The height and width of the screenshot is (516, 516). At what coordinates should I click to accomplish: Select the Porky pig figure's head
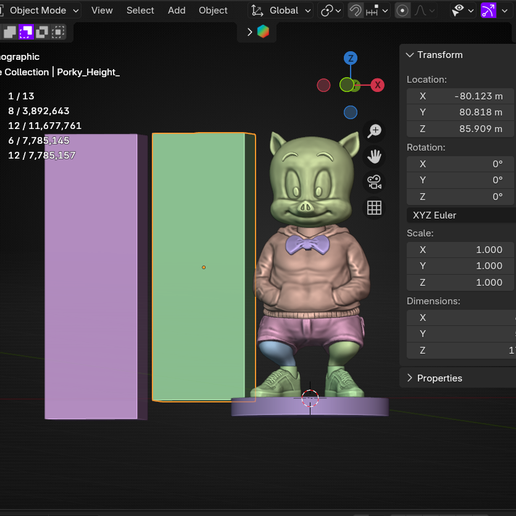[313, 180]
